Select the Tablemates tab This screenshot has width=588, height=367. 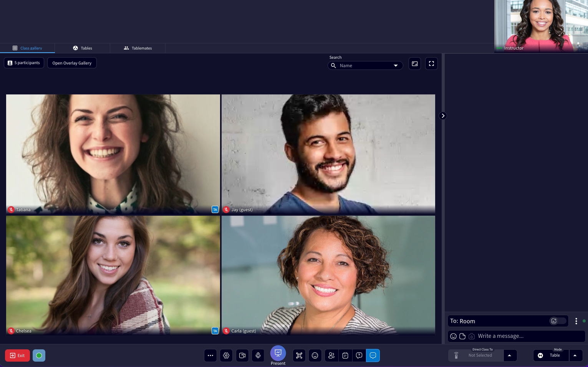[137, 48]
